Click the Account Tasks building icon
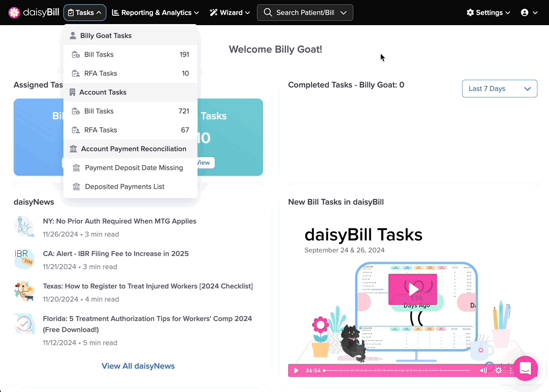 tap(72, 92)
